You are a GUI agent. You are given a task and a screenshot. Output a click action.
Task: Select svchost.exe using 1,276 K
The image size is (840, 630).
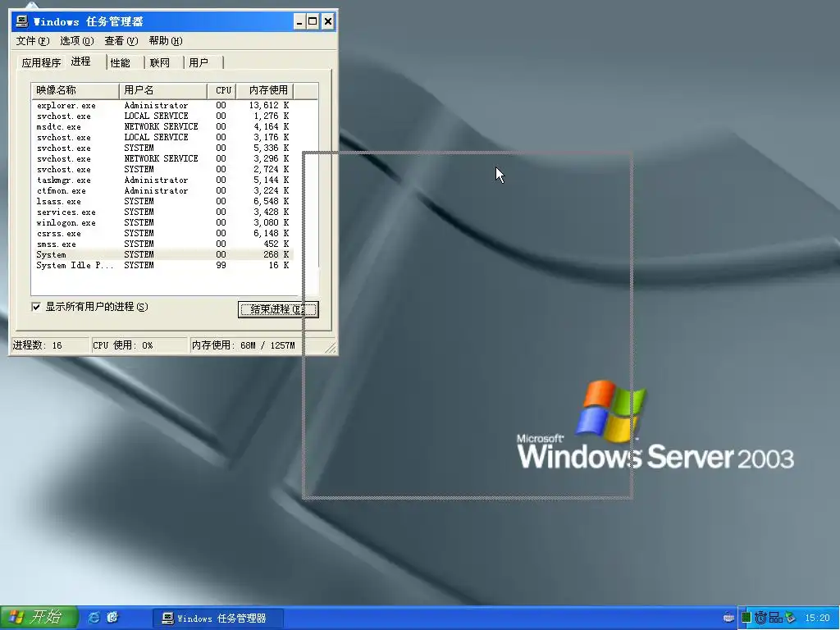(162, 116)
